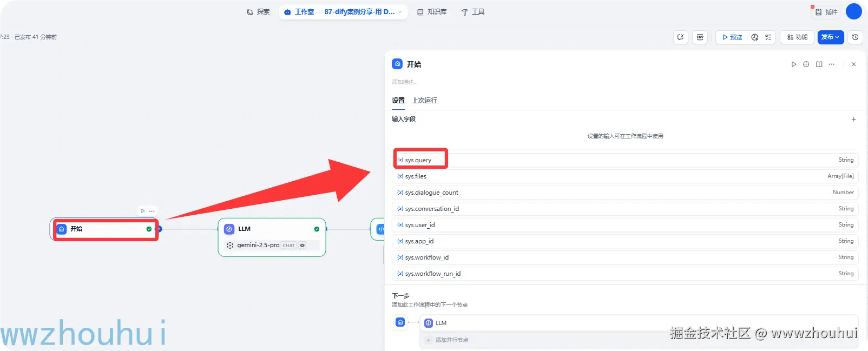Select the sys.query variable row
868x351 pixels.
(x=625, y=160)
